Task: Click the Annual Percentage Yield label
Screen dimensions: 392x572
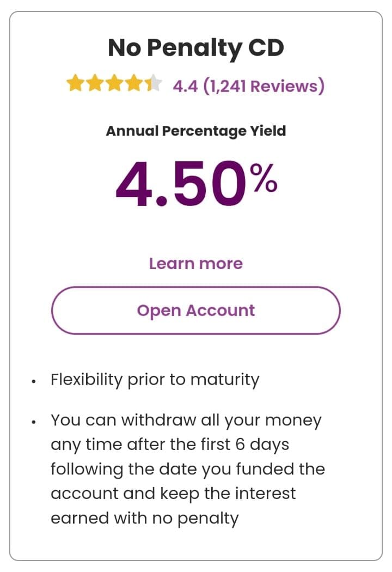Action: pos(196,131)
